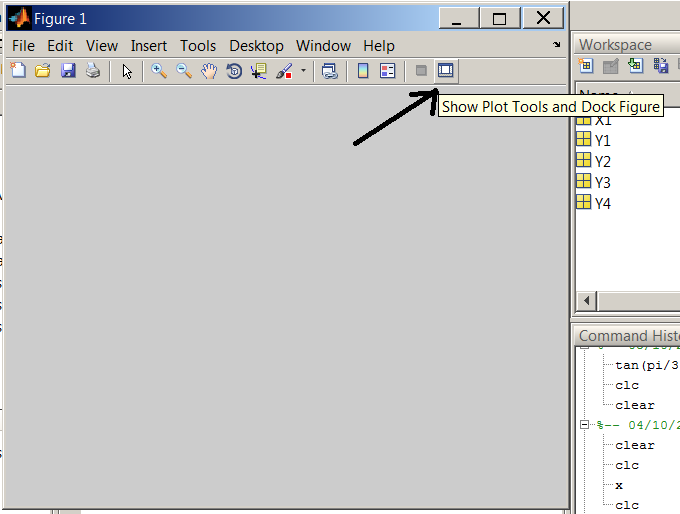Viewport: 680px width, 514px height.
Task: Click Show Plot Tools and Dock Figure
Action: [x=446, y=71]
